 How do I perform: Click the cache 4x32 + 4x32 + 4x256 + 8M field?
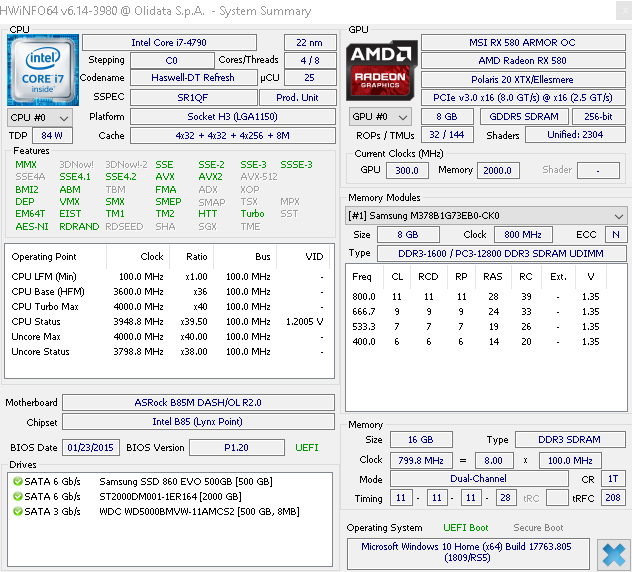(233, 135)
